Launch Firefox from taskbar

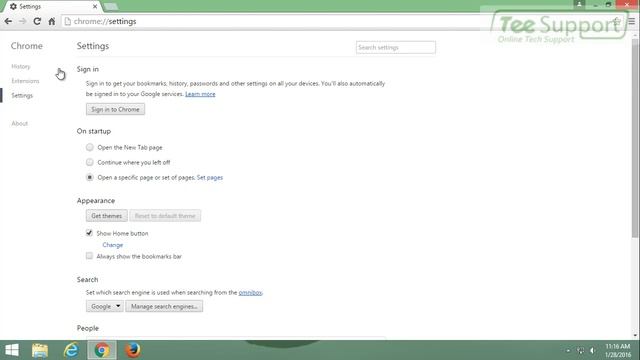click(x=133, y=350)
